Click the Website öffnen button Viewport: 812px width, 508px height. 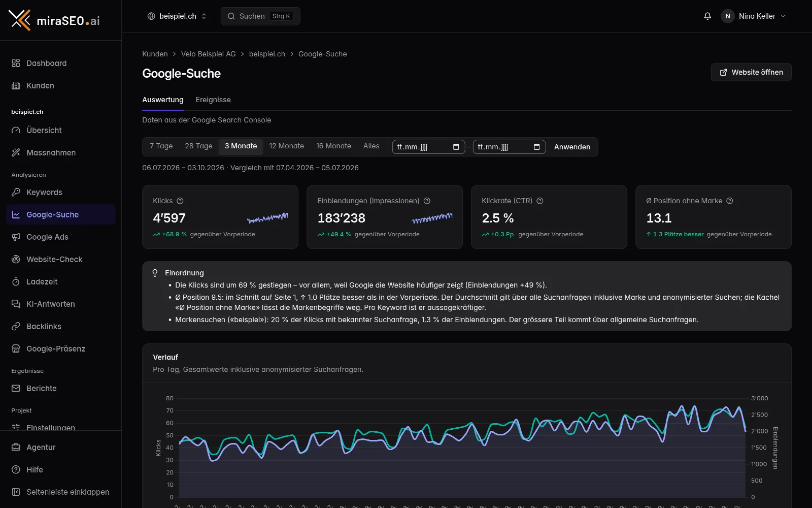pyautogui.click(x=751, y=72)
